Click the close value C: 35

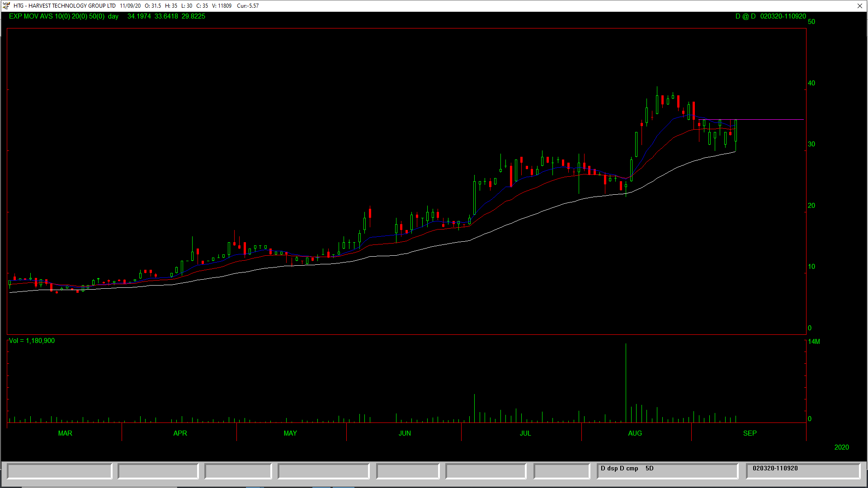(202, 6)
